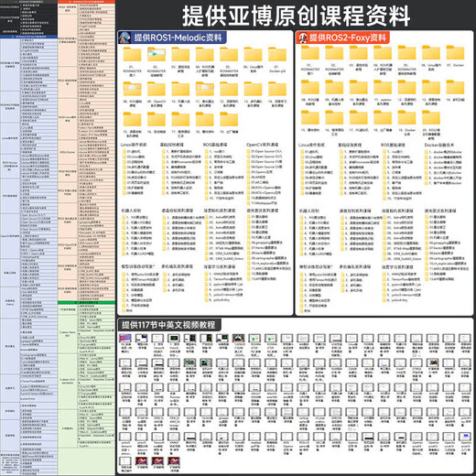Open folder 18 出厂镜像 in ROS2-Foxy panel
The image size is (476, 476).
[383, 117]
